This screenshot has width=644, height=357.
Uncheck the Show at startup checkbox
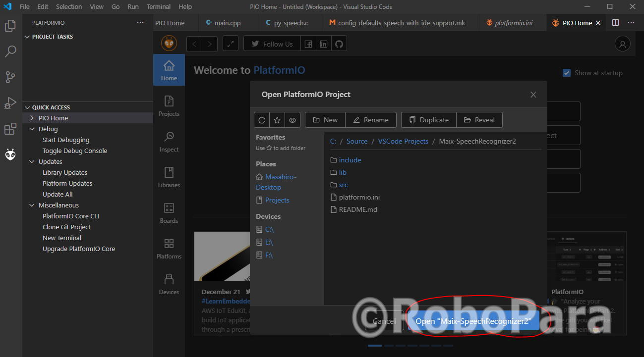click(566, 72)
